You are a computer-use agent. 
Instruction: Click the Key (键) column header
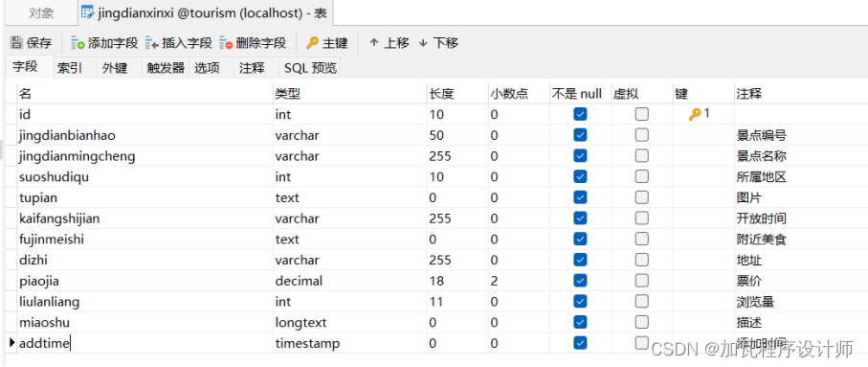pyautogui.click(x=703, y=94)
